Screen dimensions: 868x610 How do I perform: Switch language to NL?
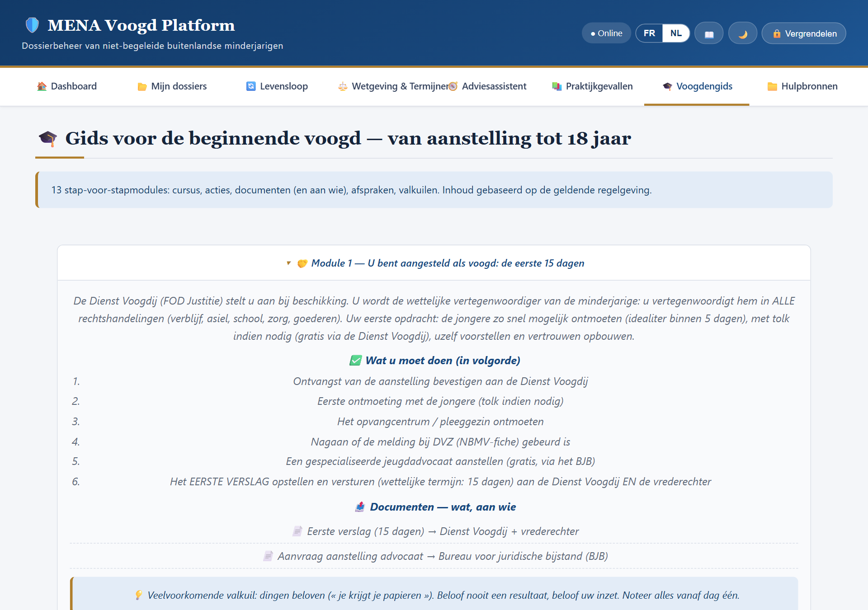click(x=676, y=33)
